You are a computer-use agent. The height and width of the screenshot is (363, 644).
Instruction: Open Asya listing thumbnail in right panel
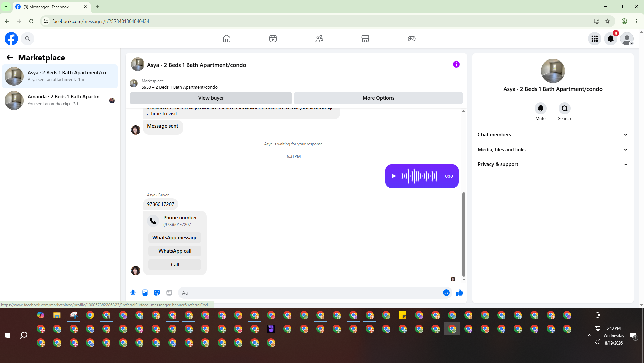coord(553,71)
